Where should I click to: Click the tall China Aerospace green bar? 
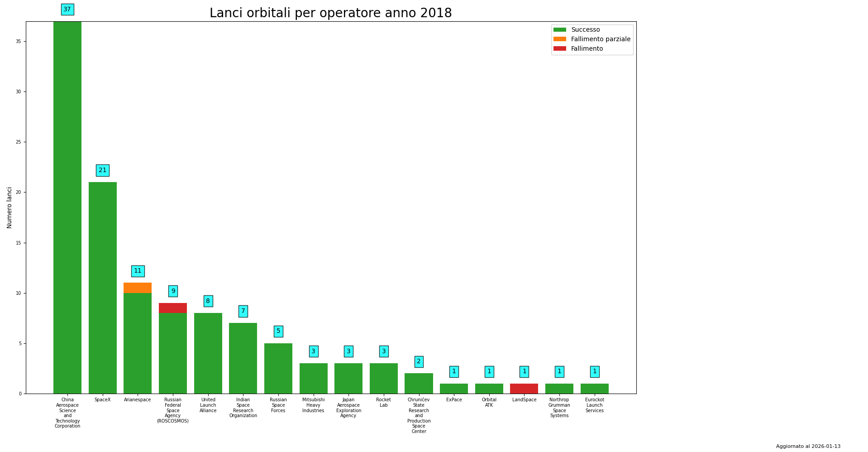67,208
